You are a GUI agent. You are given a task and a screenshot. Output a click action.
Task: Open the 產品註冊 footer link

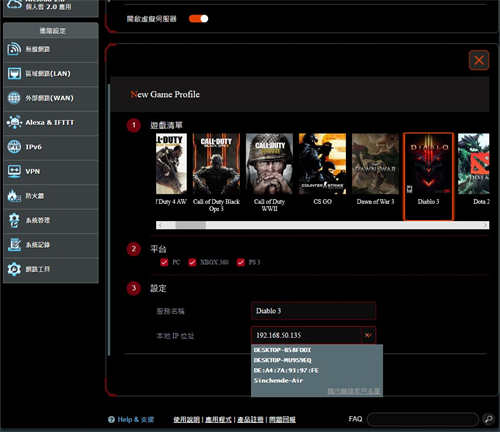point(250,420)
